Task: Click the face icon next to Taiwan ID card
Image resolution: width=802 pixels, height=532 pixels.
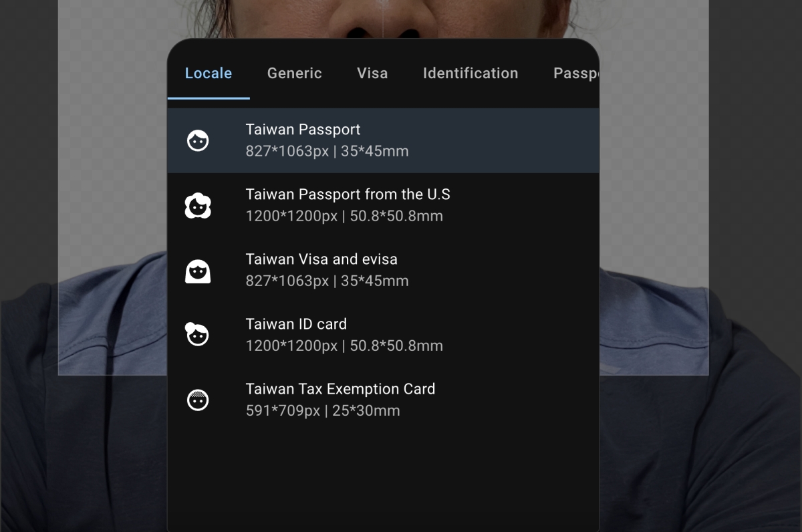Action: 198,335
